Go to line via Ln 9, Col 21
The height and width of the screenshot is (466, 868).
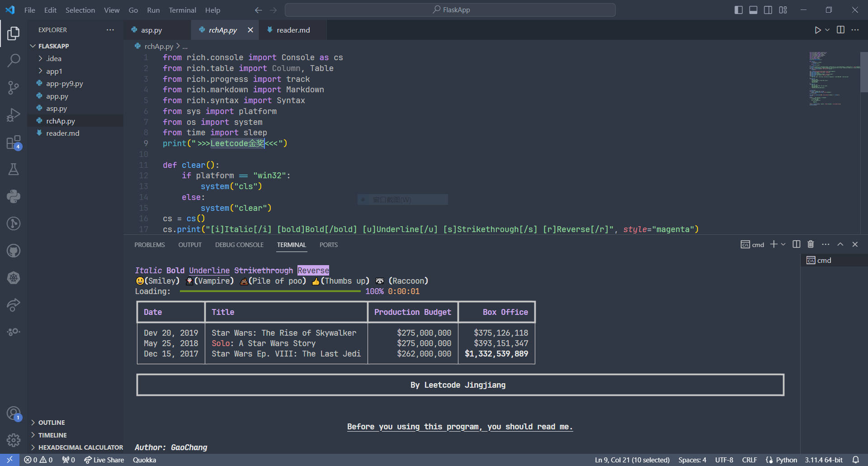pyautogui.click(x=632, y=460)
